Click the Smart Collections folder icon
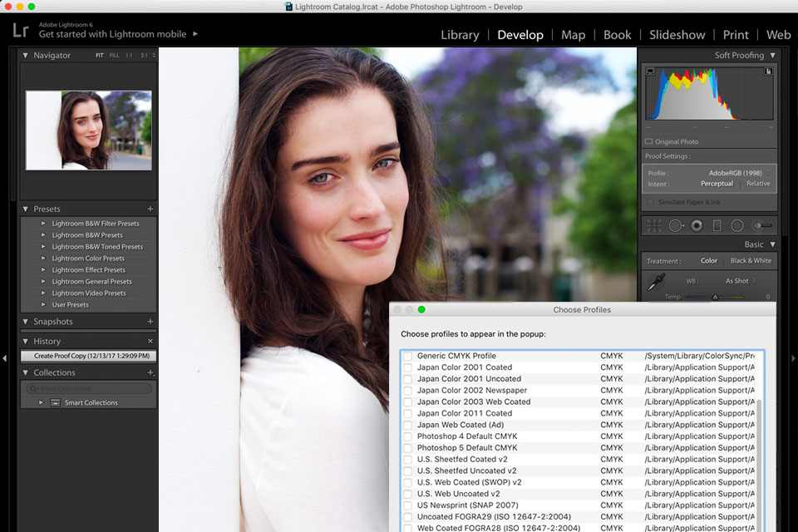Screen dimensions: 798x532 [x=56, y=402]
